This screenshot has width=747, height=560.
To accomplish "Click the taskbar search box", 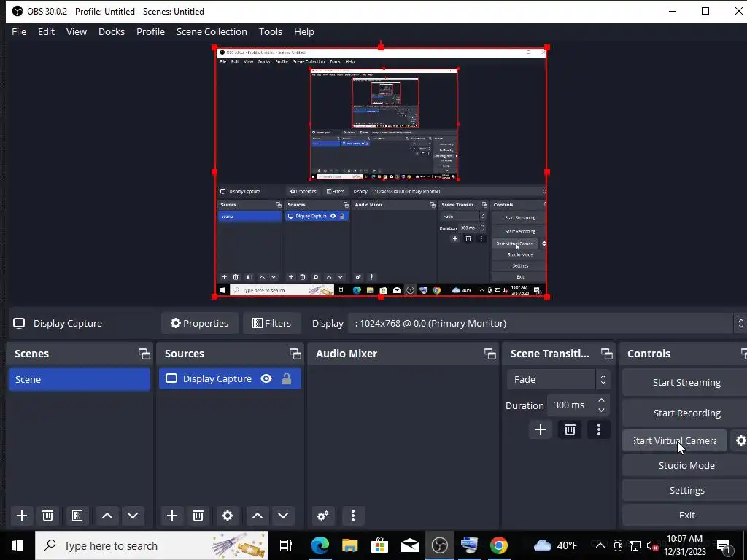I will click(152, 545).
